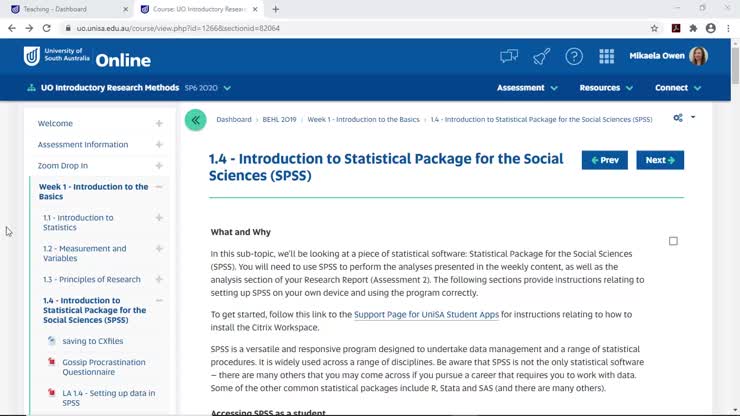Click the 1.4 SPSS breadcrumb item
The height and width of the screenshot is (416, 740).
541,119
